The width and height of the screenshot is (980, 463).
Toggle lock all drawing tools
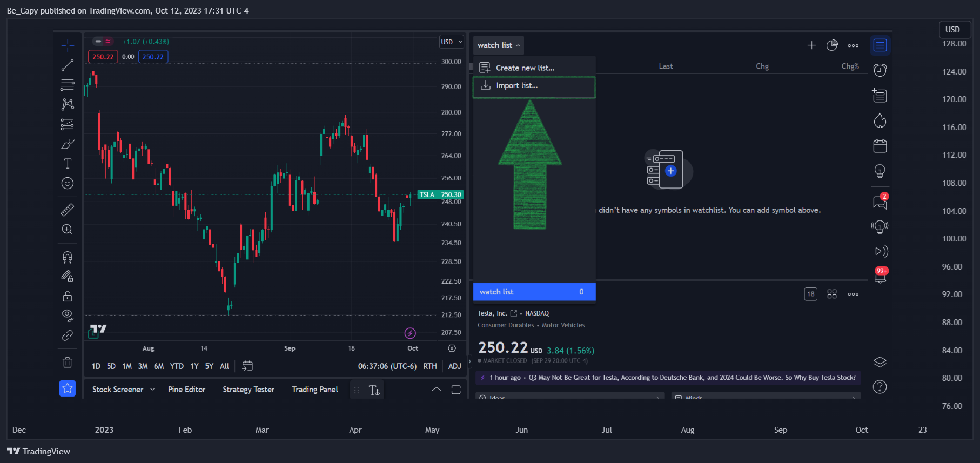[x=68, y=296]
